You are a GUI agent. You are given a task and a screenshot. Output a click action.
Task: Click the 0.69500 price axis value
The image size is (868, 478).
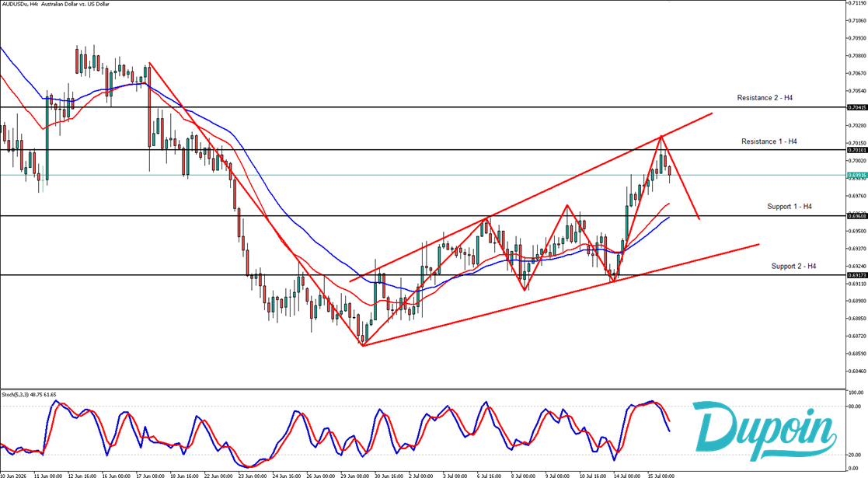(859, 231)
